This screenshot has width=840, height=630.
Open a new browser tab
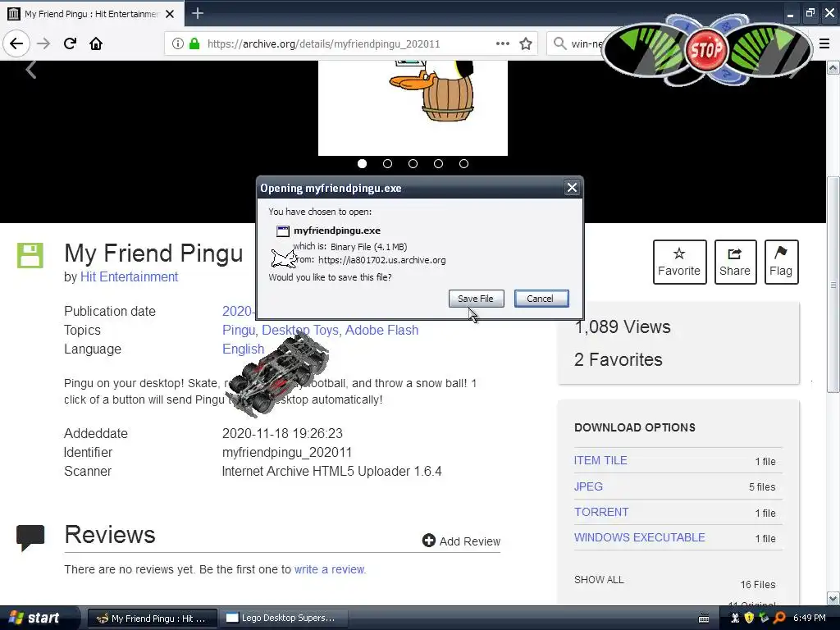pyautogui.click(x=198, y=13)
